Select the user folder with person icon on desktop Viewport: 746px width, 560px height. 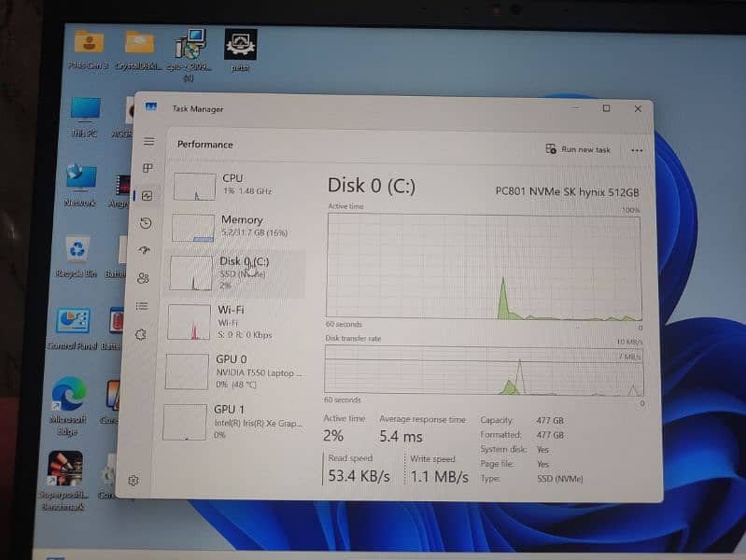[x=89, y=49]
